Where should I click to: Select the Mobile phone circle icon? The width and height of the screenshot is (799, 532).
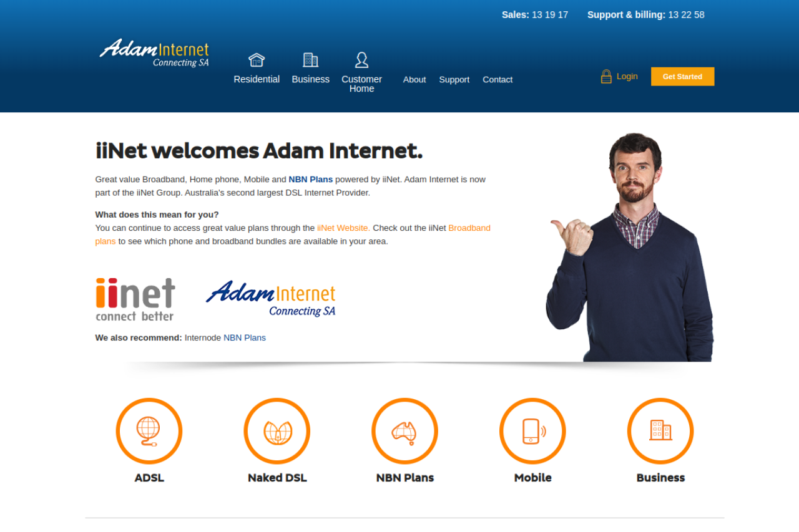coord(532,431)
